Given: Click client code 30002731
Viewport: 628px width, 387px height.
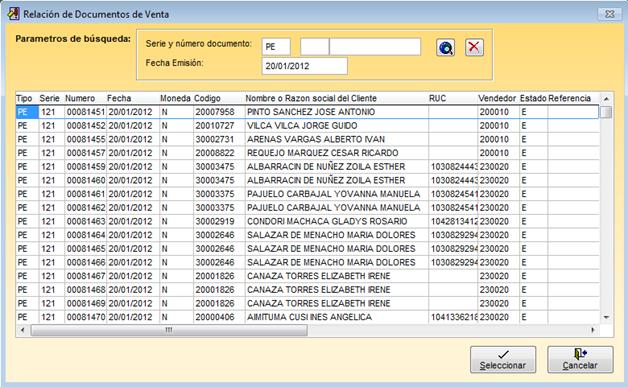Looking at the screenshot, I should (x=215, y=139).
